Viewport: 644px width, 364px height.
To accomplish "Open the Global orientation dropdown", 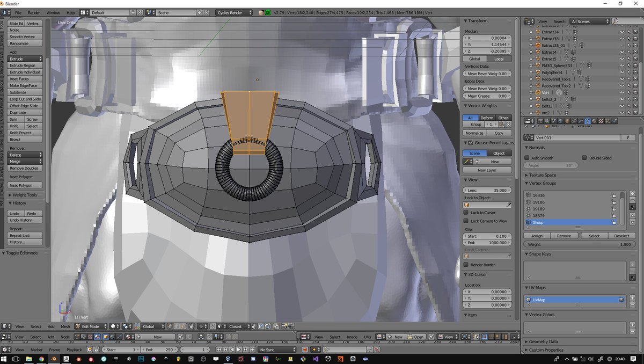I will click(x=150, y=326).
